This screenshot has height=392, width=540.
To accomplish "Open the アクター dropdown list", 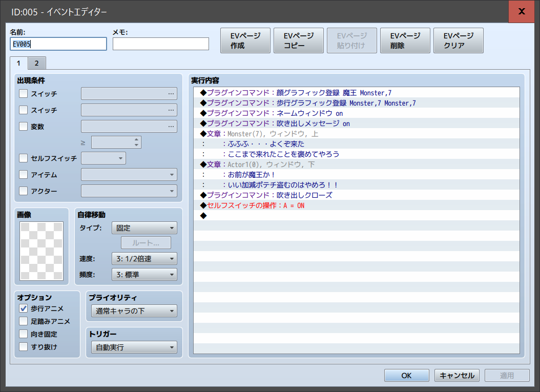I will tap(129, 191).
